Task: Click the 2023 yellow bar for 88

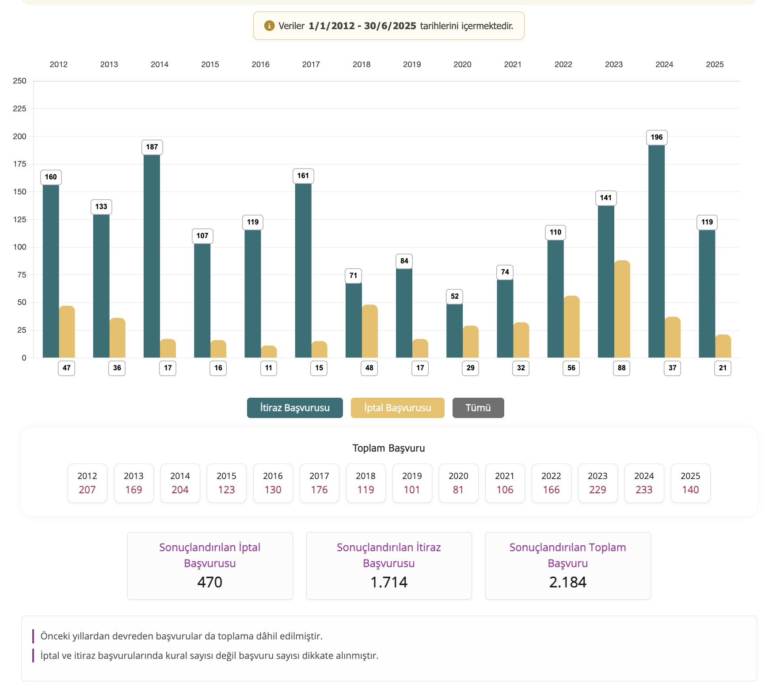Action: pos(622,309)
